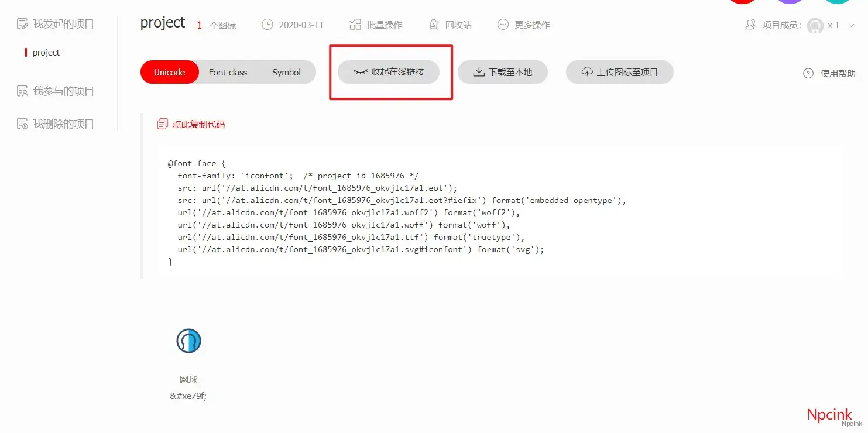Select the project item in sidebar
The width and height of the screenshot is (868, 433).
tap(46, 53)
